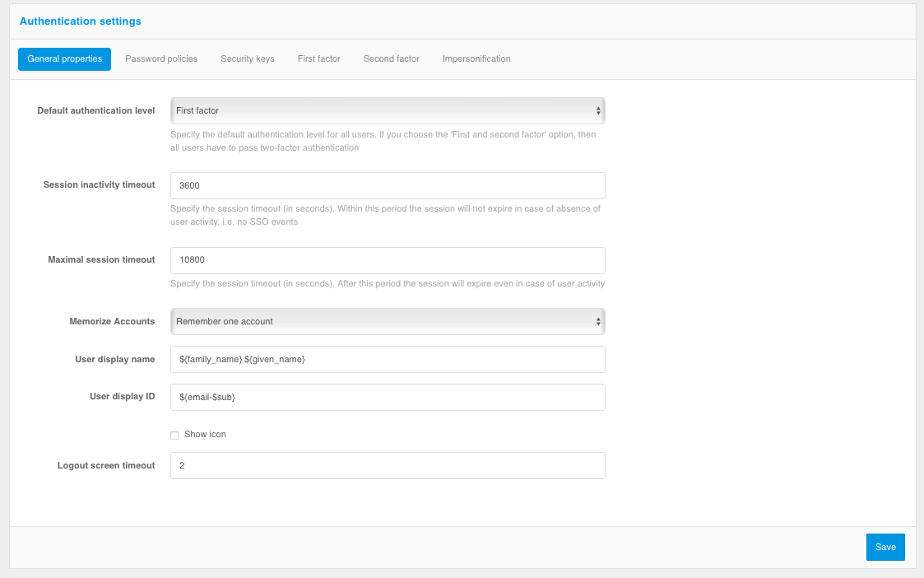Open the Security keys tab
Viewport: 924px width, 578px height.
point(248,59)
